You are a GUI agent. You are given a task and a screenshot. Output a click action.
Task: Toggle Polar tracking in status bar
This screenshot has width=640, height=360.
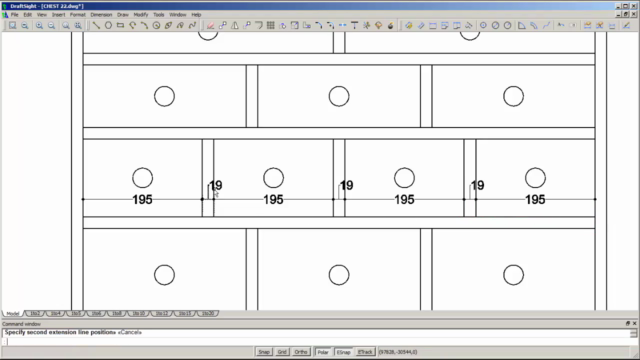(323, 352)
